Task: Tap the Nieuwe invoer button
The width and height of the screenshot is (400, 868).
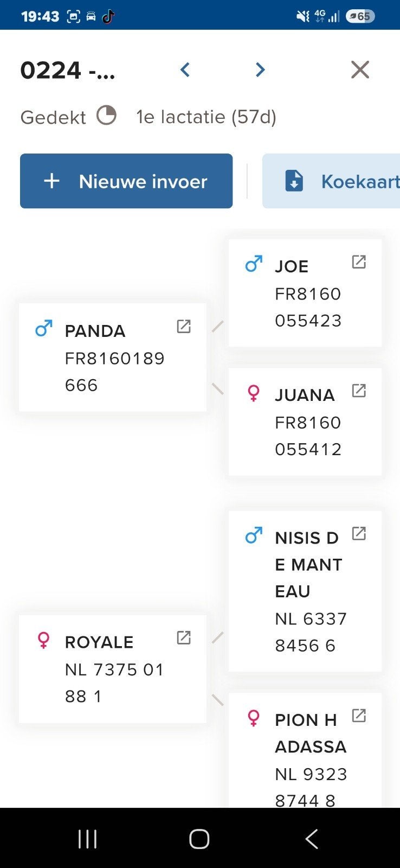Action: tap(126, 181)
